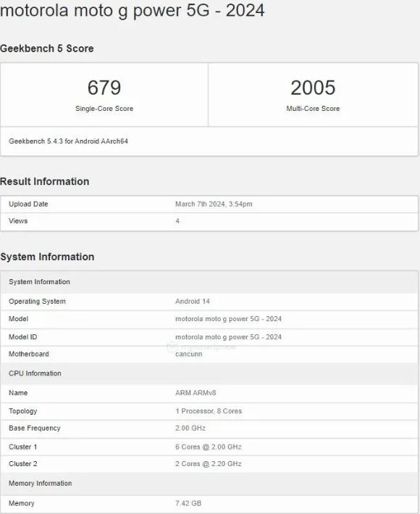Click the Model row's device name value
The image size is (420, 514).
[229, 319]
